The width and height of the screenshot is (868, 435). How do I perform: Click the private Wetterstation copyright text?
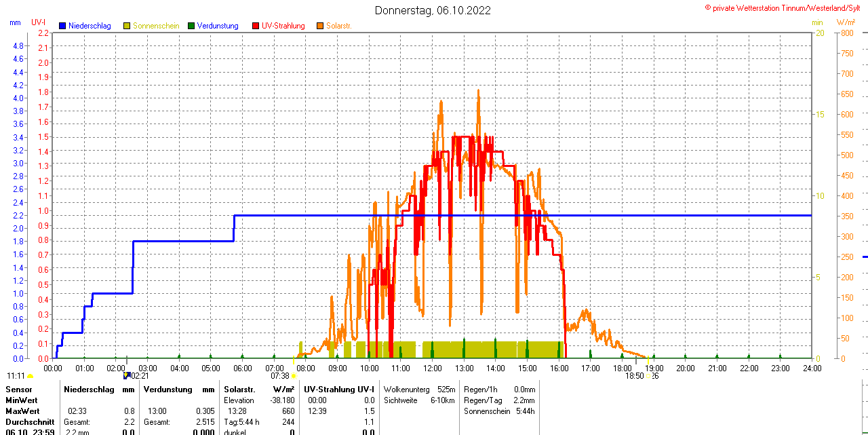pos(785,7)
